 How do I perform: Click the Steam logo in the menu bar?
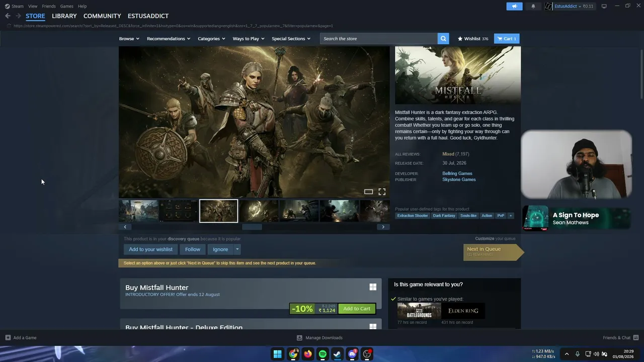tap(7, 6)
